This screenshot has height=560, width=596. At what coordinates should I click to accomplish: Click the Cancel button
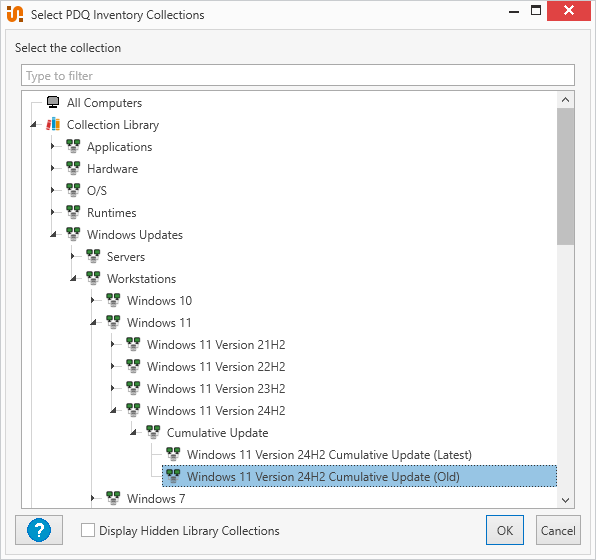pos(558,530)
